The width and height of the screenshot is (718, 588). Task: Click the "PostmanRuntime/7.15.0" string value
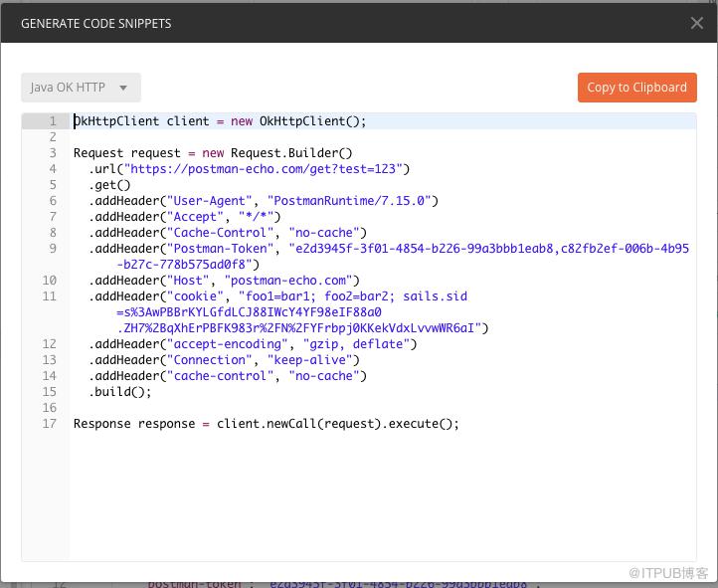[349, 201]
